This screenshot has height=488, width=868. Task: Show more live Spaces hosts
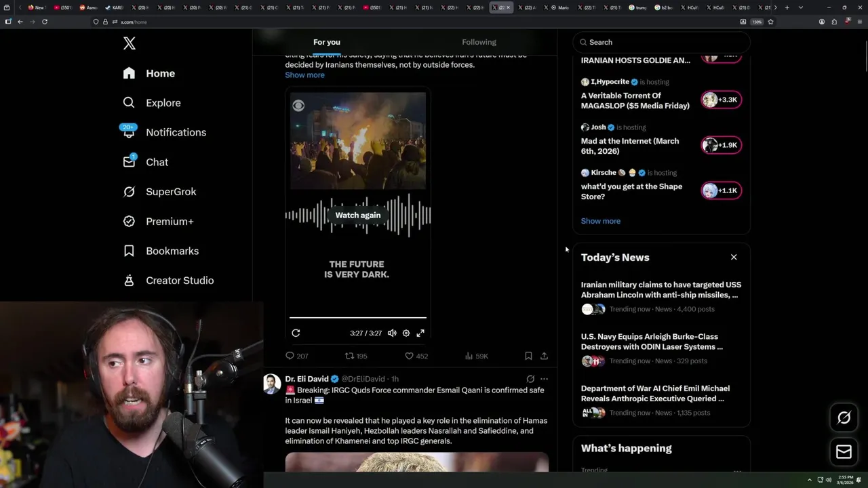click(600, 221)
